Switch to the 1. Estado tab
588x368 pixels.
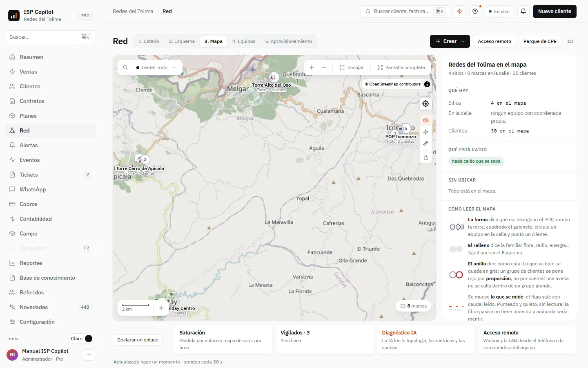click(x=149, y=41)
